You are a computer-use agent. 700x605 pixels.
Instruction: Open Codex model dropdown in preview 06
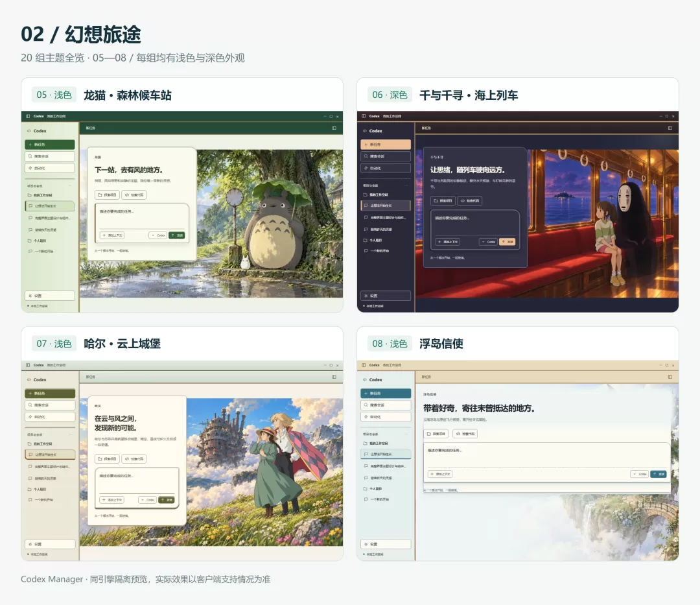[488, 242]
